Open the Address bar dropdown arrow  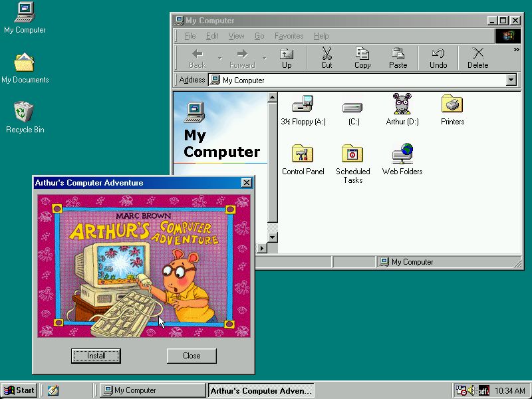[x=511, y=80]
